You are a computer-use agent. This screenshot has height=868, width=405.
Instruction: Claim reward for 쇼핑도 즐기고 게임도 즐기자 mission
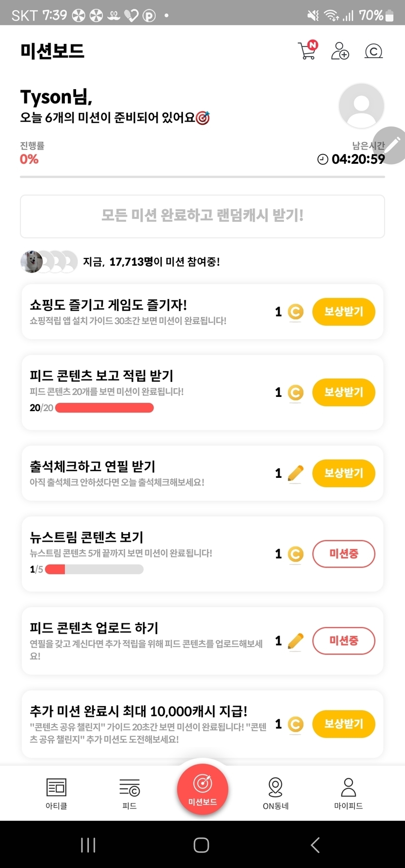(x=344, y=312)
